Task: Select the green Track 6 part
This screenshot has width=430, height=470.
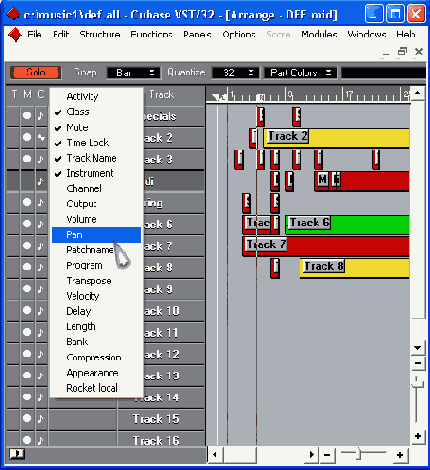Action: 347,225
